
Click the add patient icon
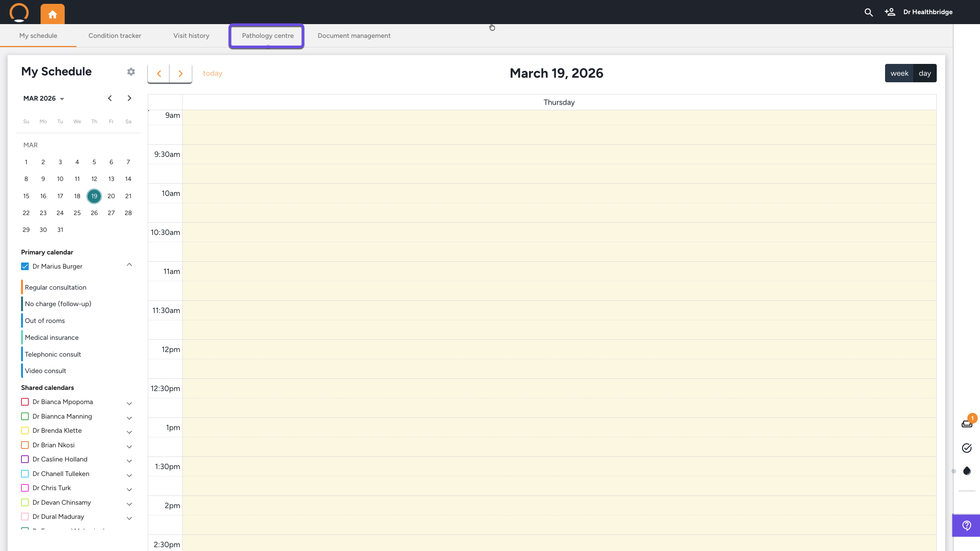click(x=890, y=12)
